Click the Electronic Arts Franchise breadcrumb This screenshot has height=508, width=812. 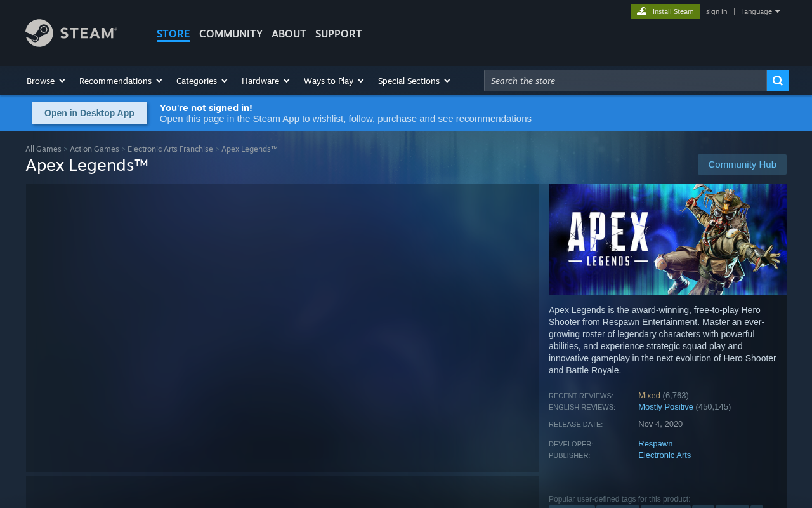(x=170, y=149)
